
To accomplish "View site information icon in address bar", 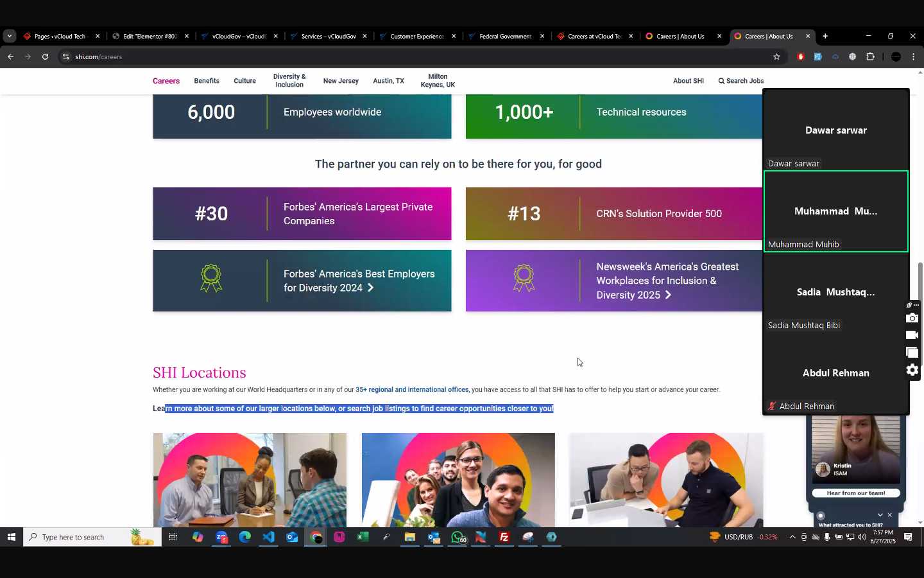I will pyautogui.click(x=65, y=57).
